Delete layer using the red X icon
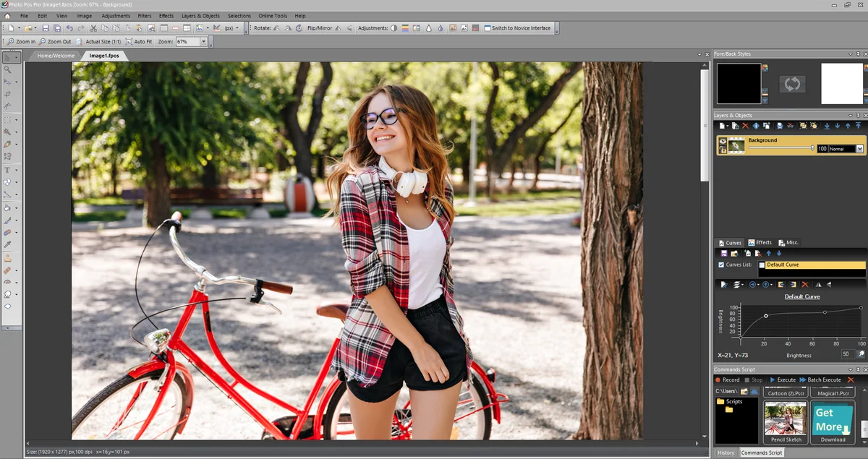 click(745, 126)
